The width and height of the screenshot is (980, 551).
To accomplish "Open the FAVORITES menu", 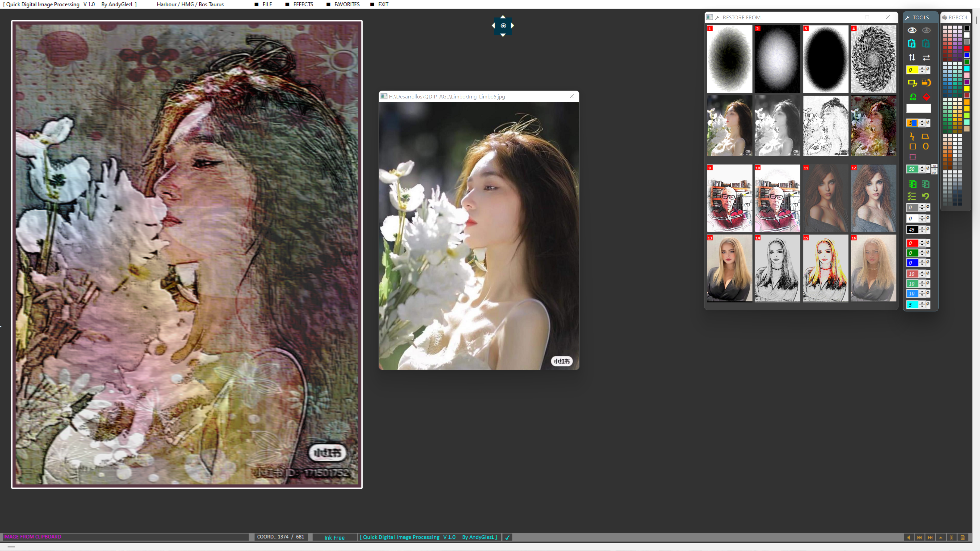I will tap(347, 4).
